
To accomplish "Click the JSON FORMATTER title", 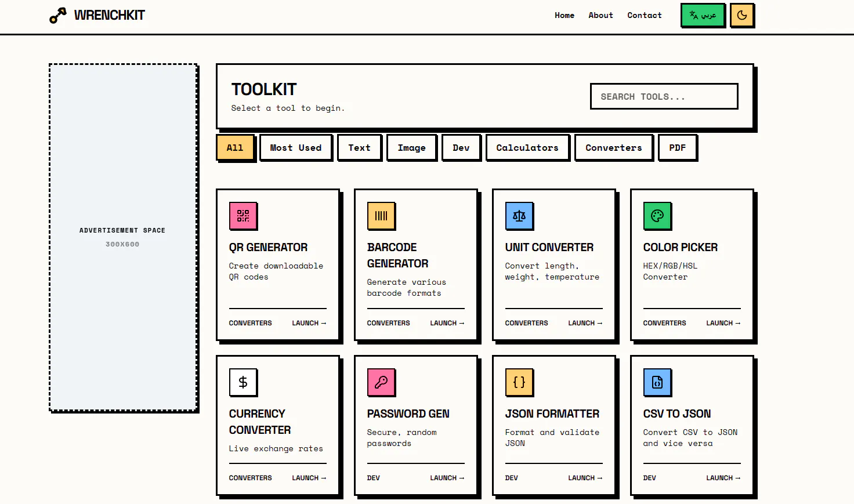I will (552, 414).
